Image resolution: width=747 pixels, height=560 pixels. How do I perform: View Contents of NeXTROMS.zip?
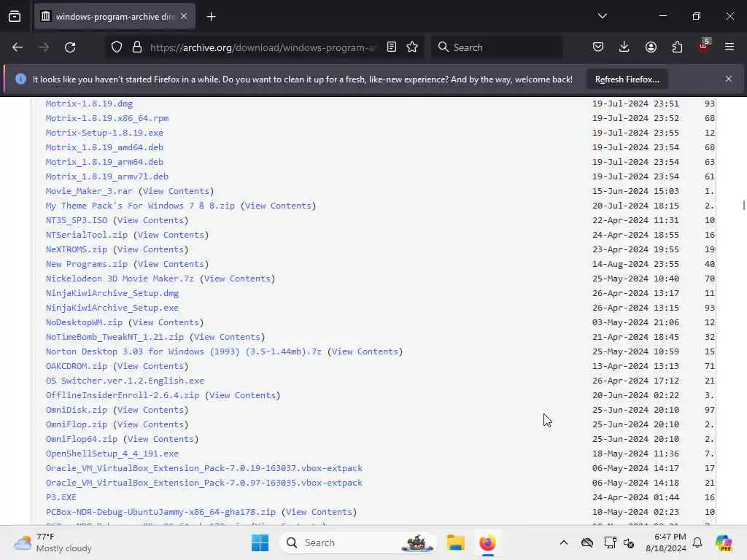point(150,249)
